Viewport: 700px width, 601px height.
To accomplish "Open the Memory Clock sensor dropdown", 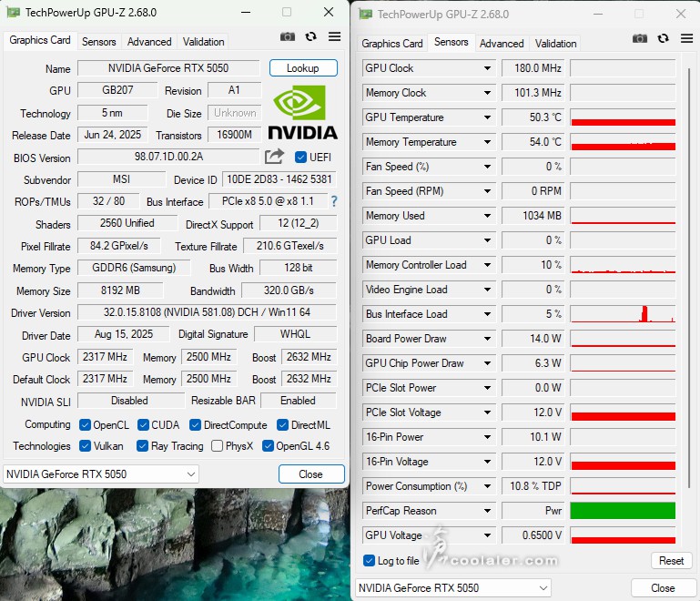I will click(487, 93).
